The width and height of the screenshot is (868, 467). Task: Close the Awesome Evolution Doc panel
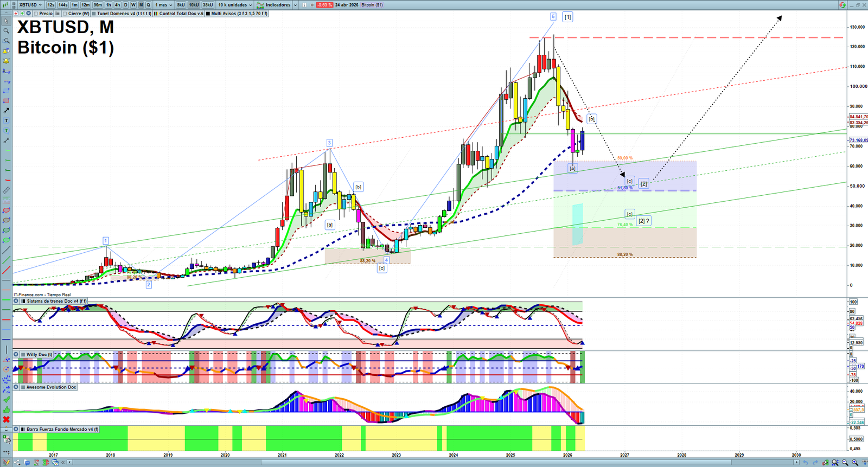point(16,387)
